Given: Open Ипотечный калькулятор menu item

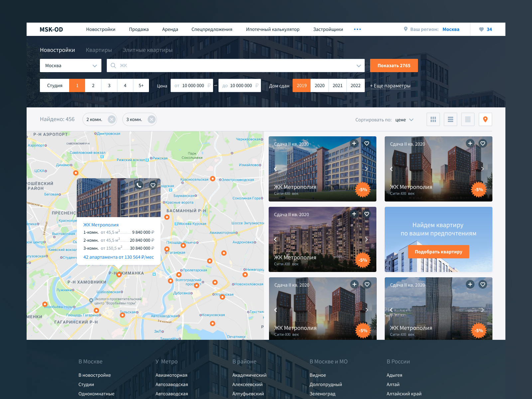Looking at the screenshot, I should point(273,29).
